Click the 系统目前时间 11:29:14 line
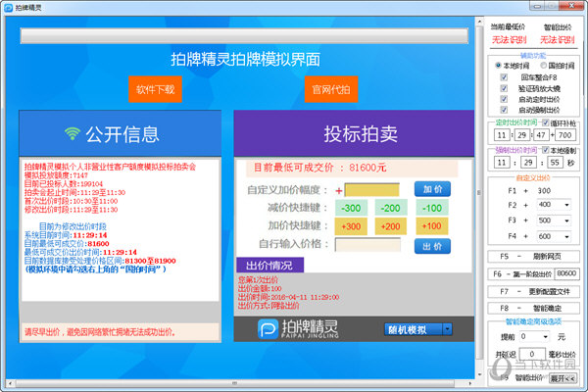The height and width of the screenshot is (392, 588). [x=66, y=235]
